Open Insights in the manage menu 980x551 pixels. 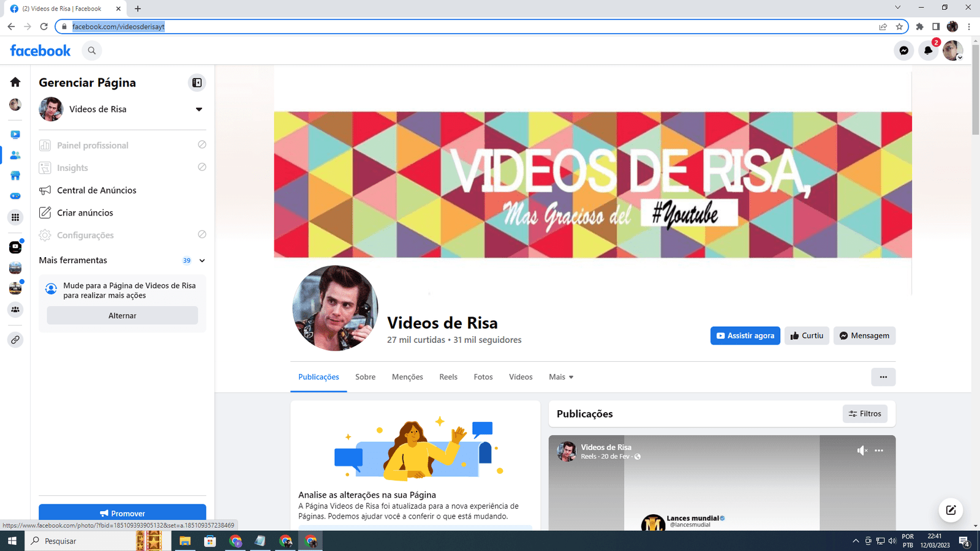coord(123,168)
